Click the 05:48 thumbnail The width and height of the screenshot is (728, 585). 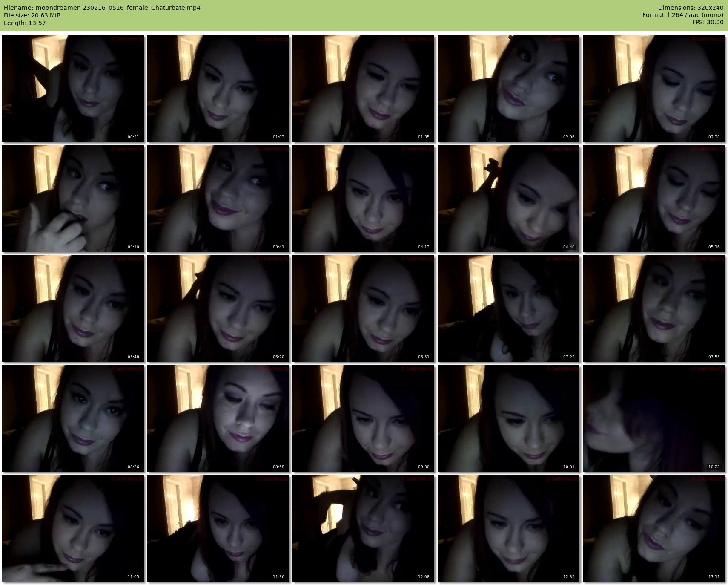click(73, 308)
